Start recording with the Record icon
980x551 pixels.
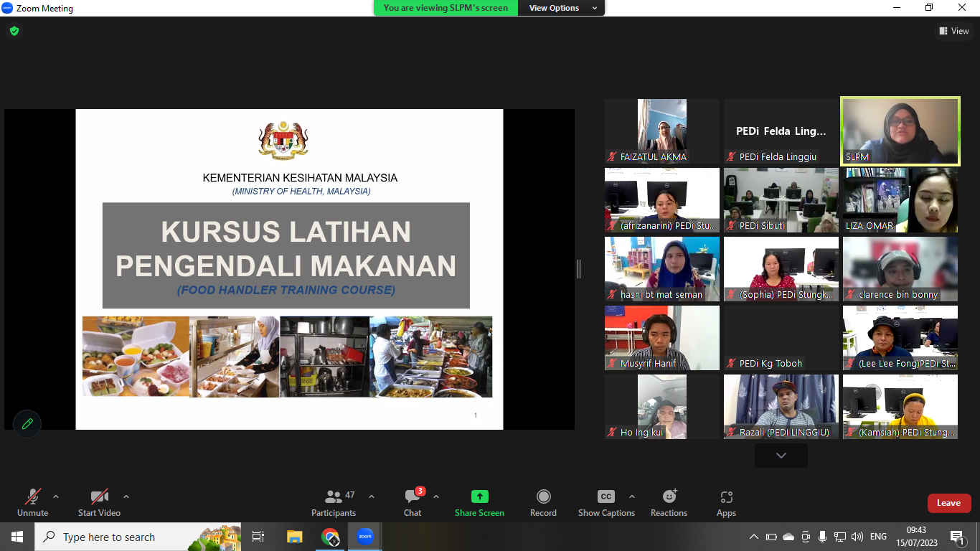(543, 496)
